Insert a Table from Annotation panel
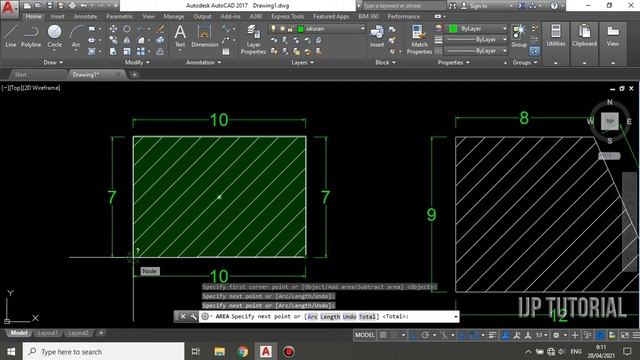 [226, 52]
